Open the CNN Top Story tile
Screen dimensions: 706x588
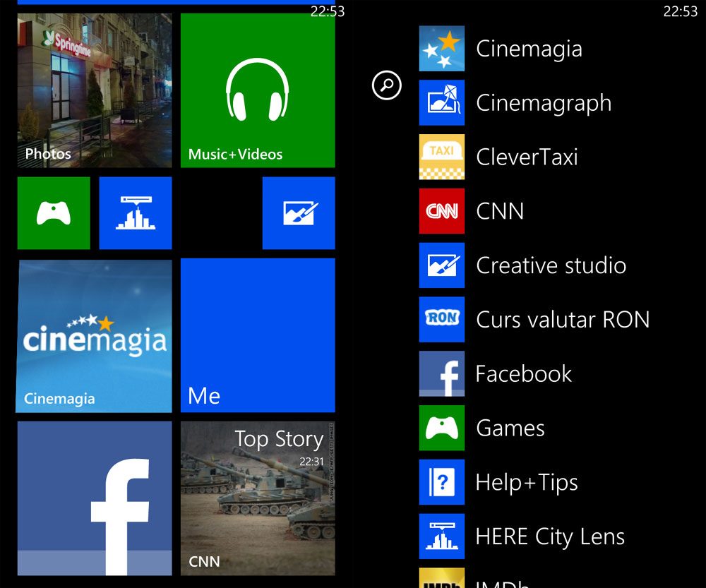[x=258, y=498]
